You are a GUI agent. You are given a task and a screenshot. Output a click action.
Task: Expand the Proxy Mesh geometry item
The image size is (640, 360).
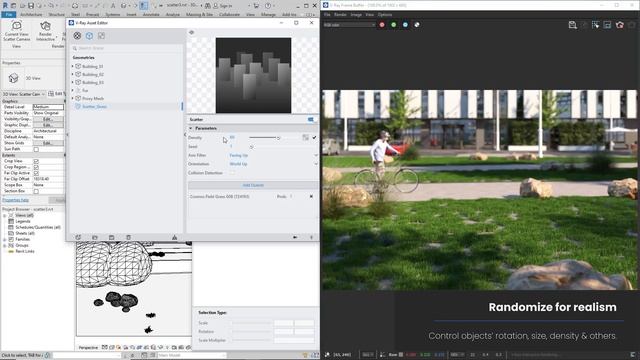[x=73, y=98]
